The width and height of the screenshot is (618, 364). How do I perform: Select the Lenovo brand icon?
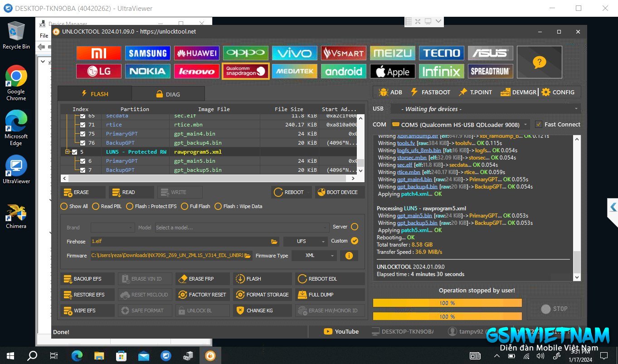pos(197,71)
